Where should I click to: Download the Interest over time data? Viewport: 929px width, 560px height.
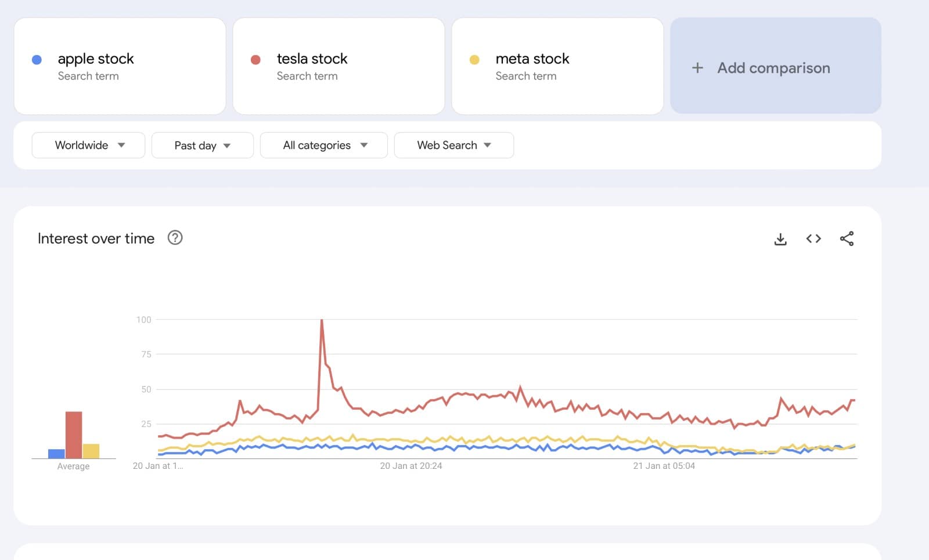(780, 239)
